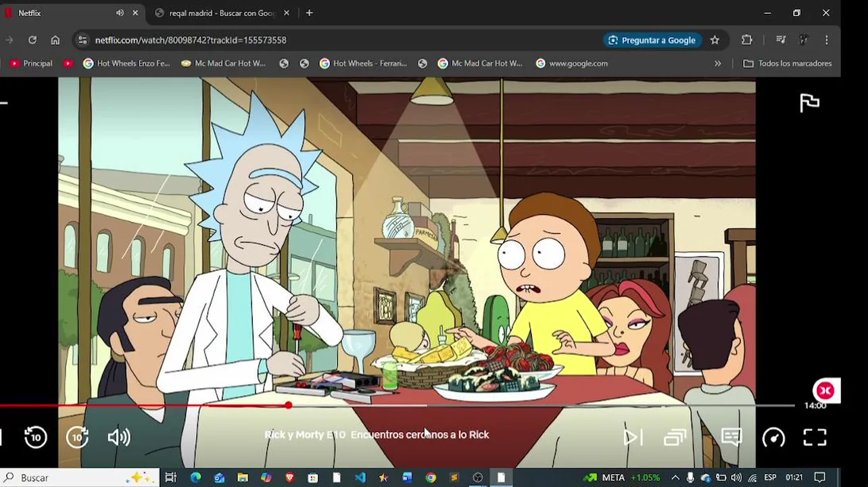
Task: Click the Windows taskbar Buscar search box
Action: click(x=80, y=478)
